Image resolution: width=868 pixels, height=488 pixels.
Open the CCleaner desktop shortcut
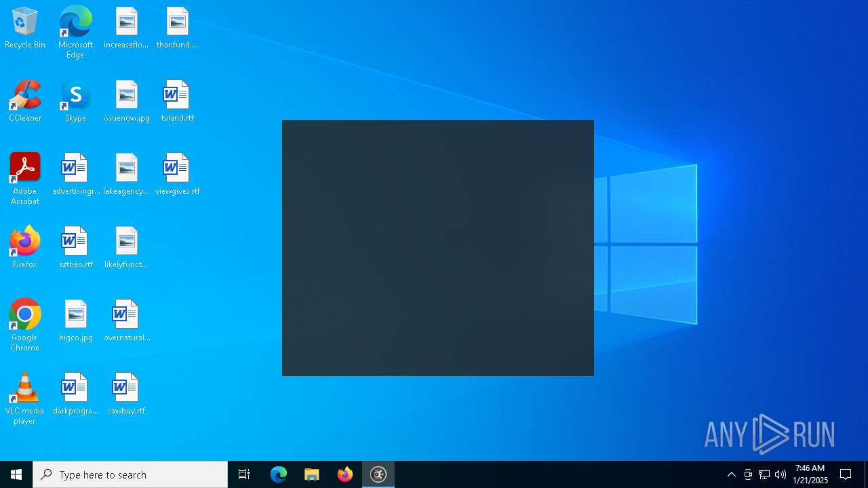tap(25, 102)
